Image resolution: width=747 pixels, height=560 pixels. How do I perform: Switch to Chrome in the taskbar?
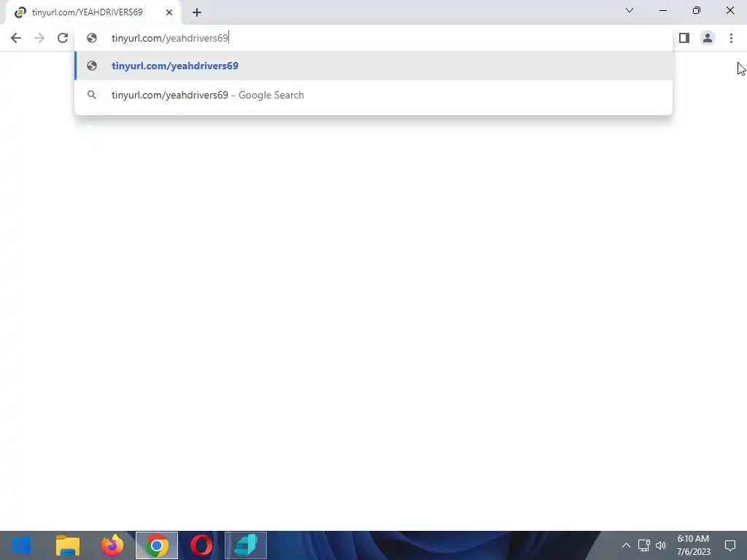click(157, 545)
